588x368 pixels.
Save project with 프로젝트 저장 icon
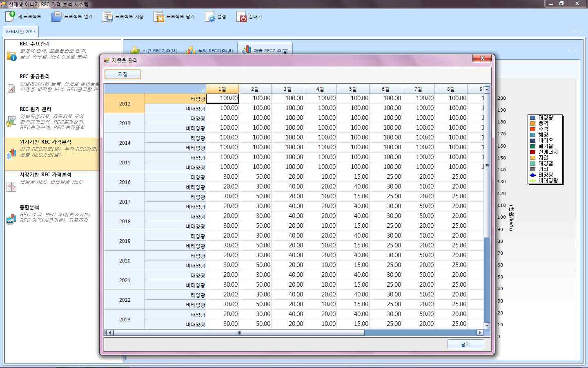[108, 16]
